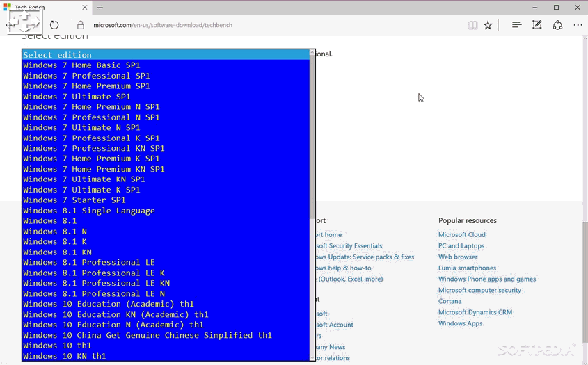The image size is (588, 365).
Task: Pick Windows 8.1 Professional LE N
Action: click(166, 293)
